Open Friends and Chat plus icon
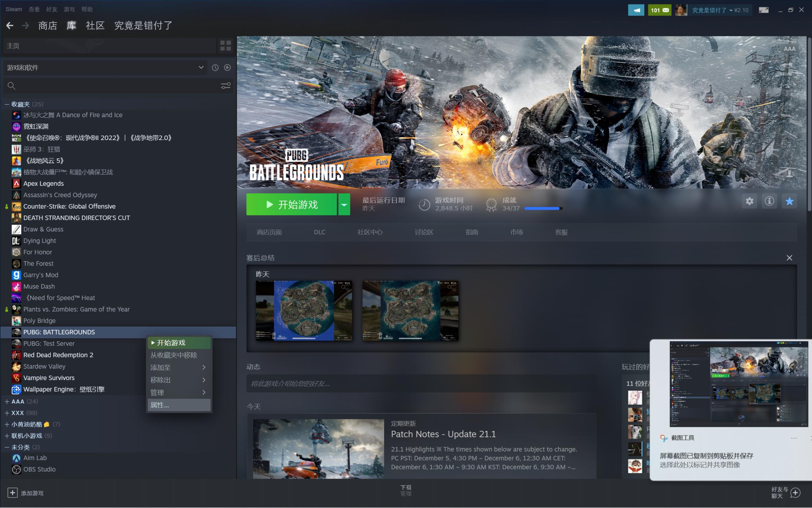This screenshot has height=508, width=812. [795, 492]
